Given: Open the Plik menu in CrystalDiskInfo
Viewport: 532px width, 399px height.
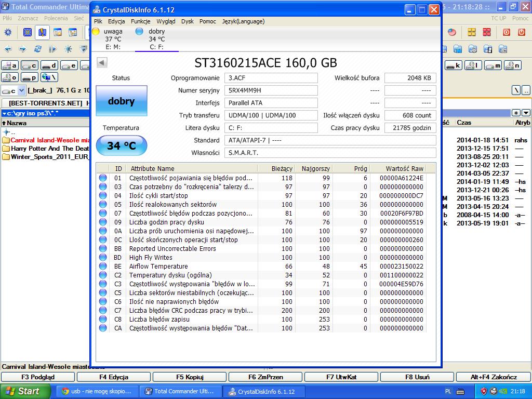Looking at the screenshot, I should (98, 21).
